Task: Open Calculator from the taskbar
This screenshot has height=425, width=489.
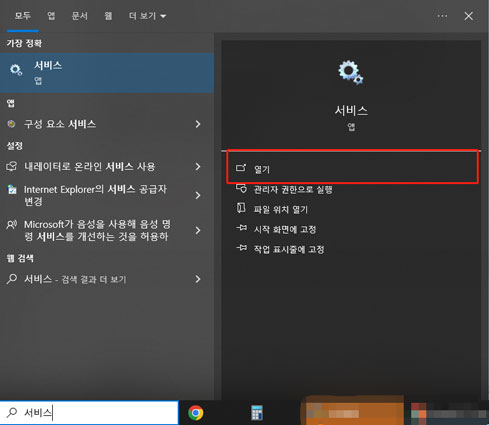Action: coord(257,413)
